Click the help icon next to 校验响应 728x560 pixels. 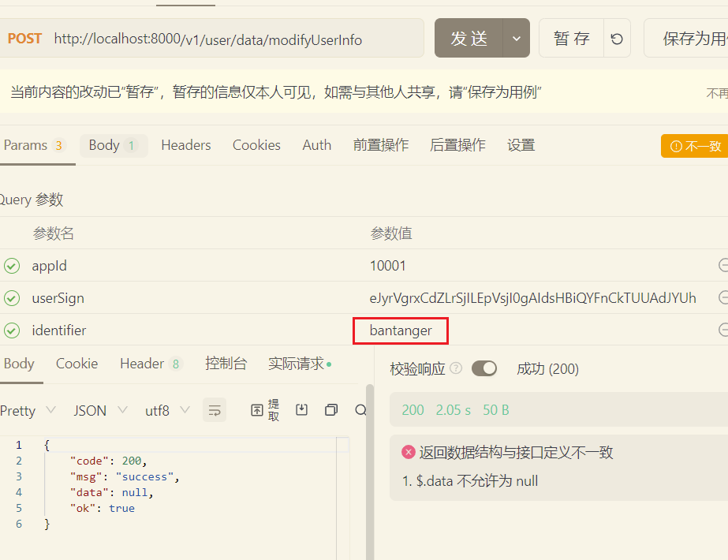[456, 368]
